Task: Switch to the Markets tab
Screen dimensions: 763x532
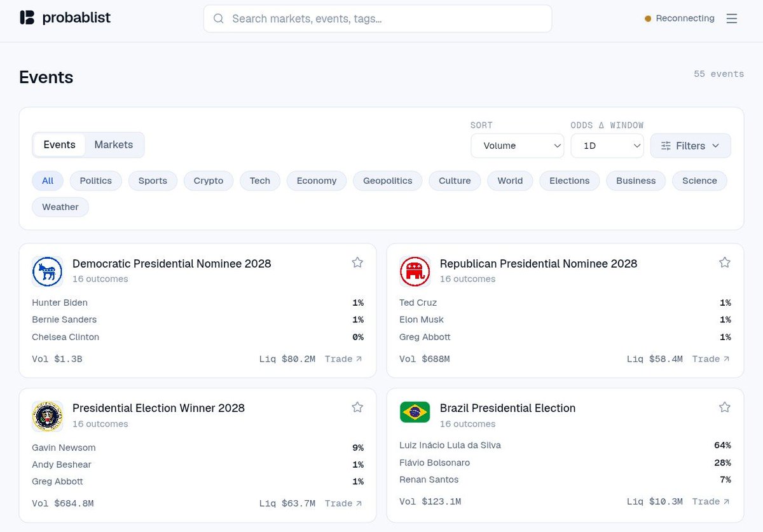Action: pos(114,145)
